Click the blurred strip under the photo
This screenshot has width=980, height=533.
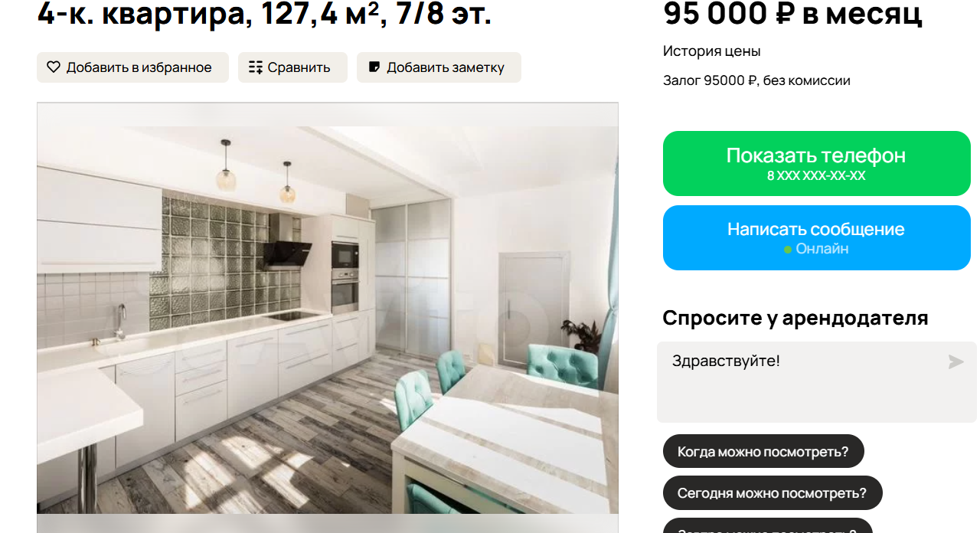[x=328, y=524]
